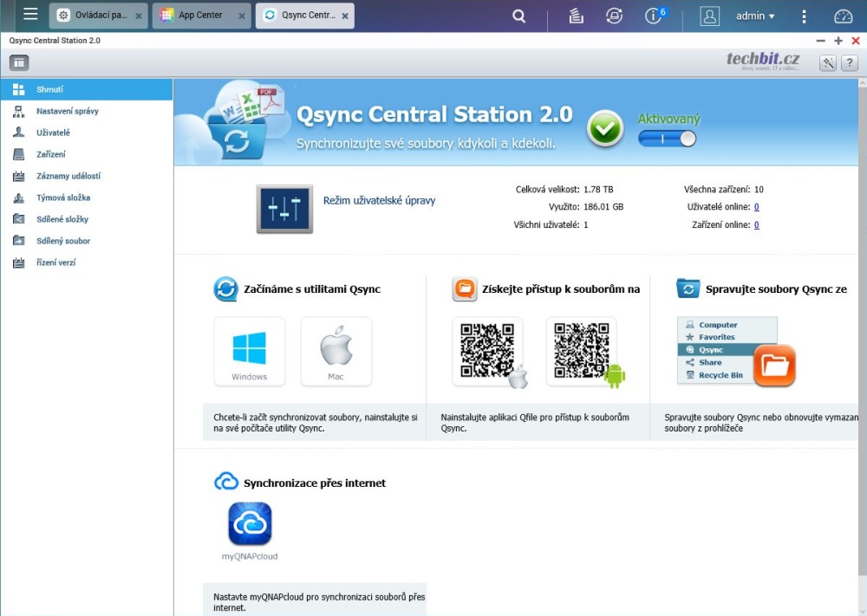Click the Windows Qsync utility icon

click(x=250, y=351)
